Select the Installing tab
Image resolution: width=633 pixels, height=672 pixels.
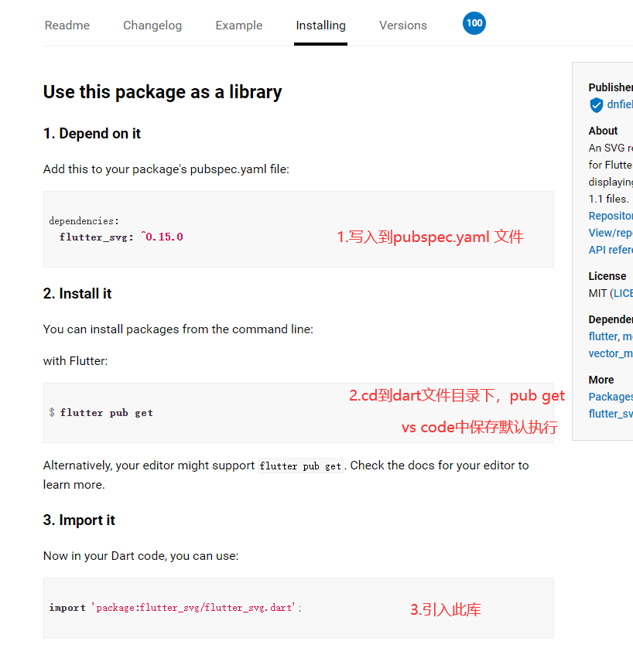(x=320, y=26)
